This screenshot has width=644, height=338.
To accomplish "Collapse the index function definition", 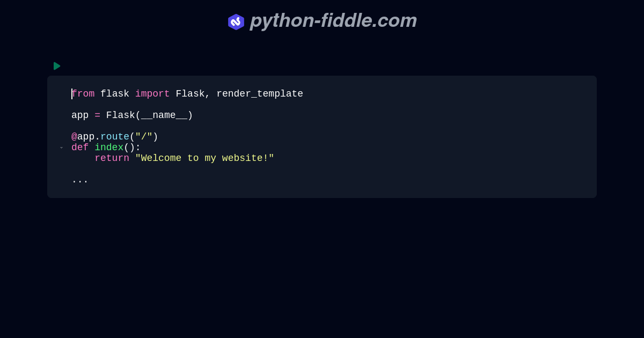I will pyautogui.click(x=62, y=148).
